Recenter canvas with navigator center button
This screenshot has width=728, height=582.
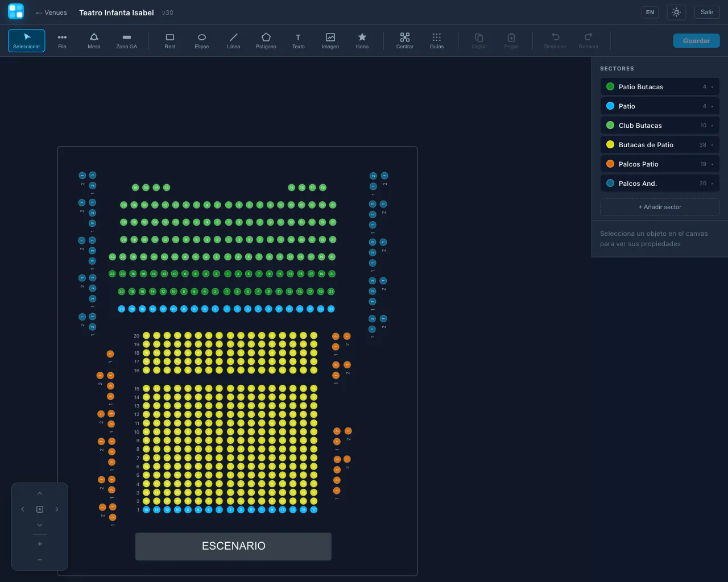click(40, 509)
